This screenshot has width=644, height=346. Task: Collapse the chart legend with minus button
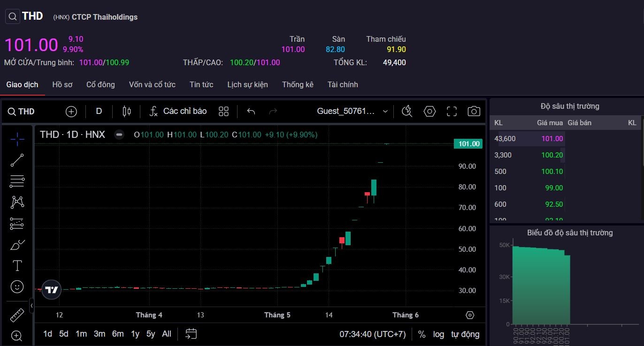(x=119, y=135)
